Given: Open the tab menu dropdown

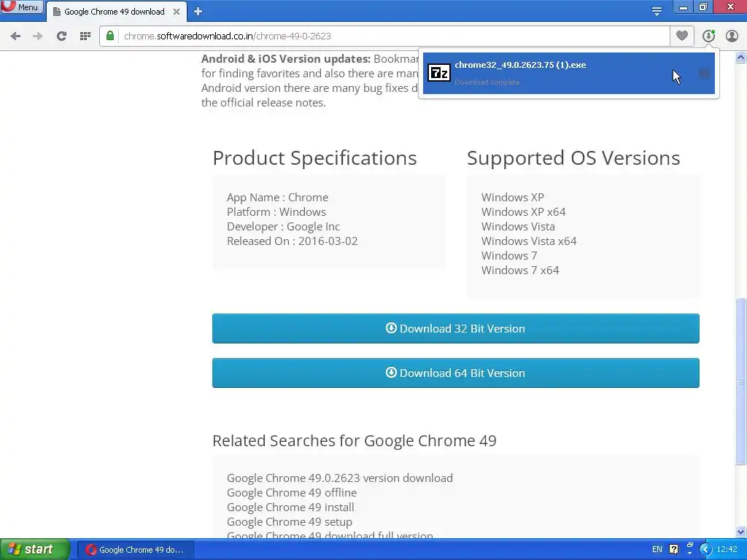Looking at the screenshot, I should click(657, 11).
